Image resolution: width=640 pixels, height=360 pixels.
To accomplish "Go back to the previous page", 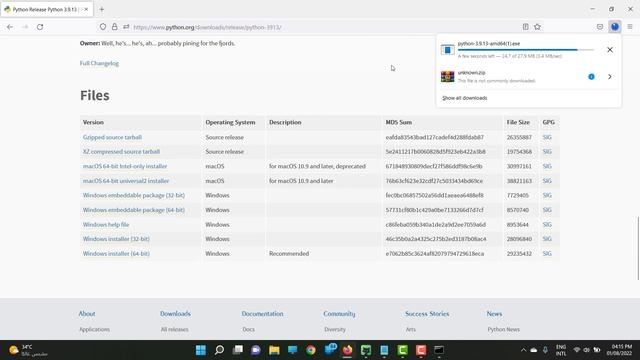I will tap(10, 27).
